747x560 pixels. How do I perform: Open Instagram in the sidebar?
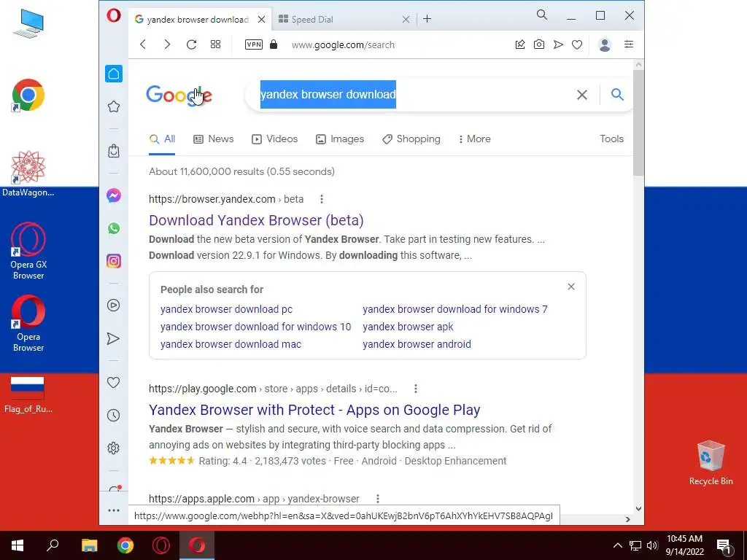113,261
